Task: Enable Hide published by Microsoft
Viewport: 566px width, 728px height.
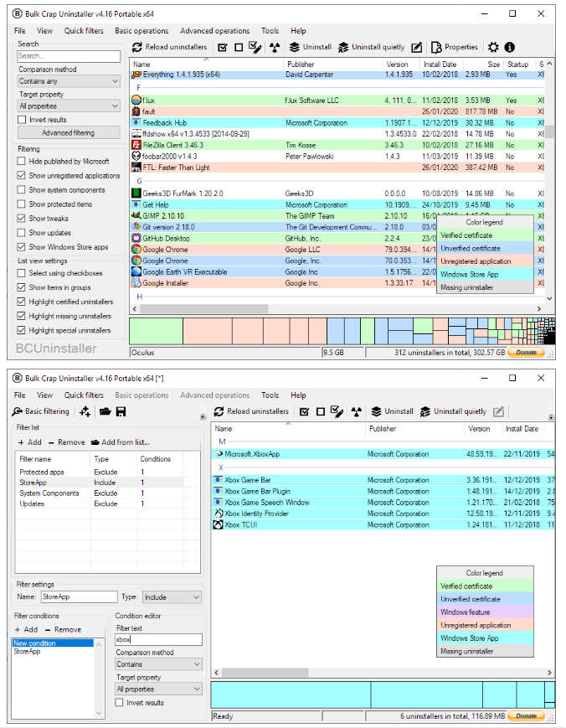Action: (21, 161)
